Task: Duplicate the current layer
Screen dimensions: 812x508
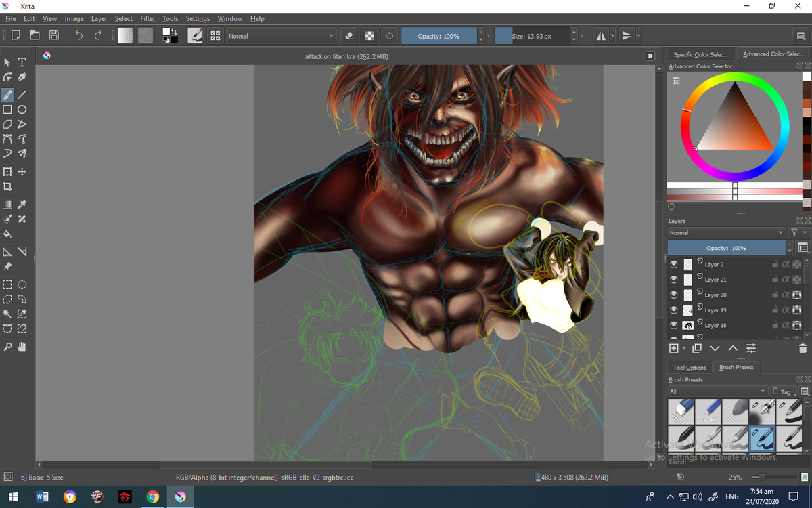Action: 697,348
